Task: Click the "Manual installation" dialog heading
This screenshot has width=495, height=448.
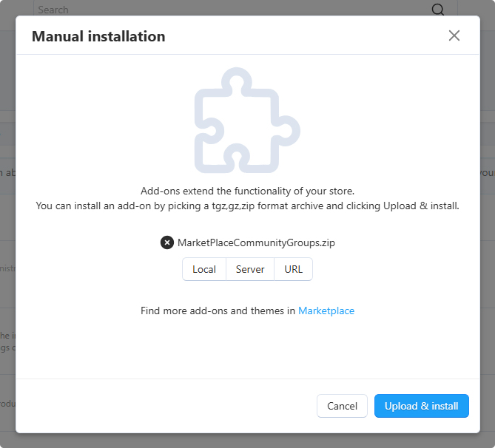Action: (x=98, y=36)
